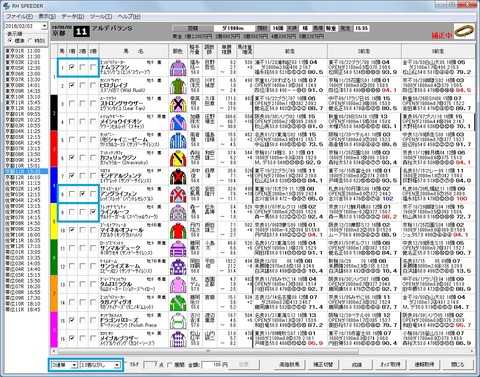Viewport: 480px width, 377px height.
Task: Click the 補正切替 button
Action: tap(323, 364)
